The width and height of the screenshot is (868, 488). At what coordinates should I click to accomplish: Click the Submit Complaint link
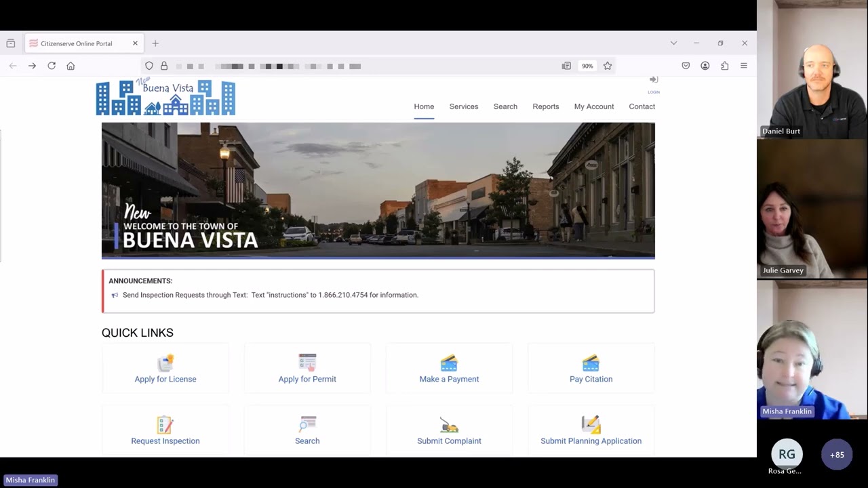449,441
